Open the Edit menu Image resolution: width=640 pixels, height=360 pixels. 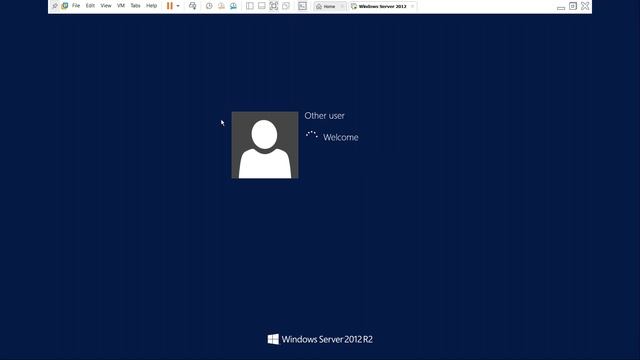tap(90, 6)
